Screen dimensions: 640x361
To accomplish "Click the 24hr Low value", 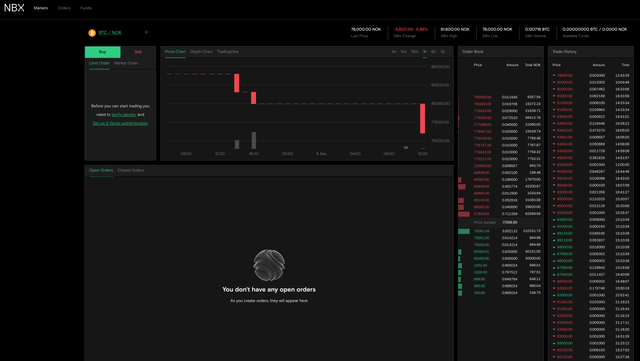I will (x=497, y=29).
